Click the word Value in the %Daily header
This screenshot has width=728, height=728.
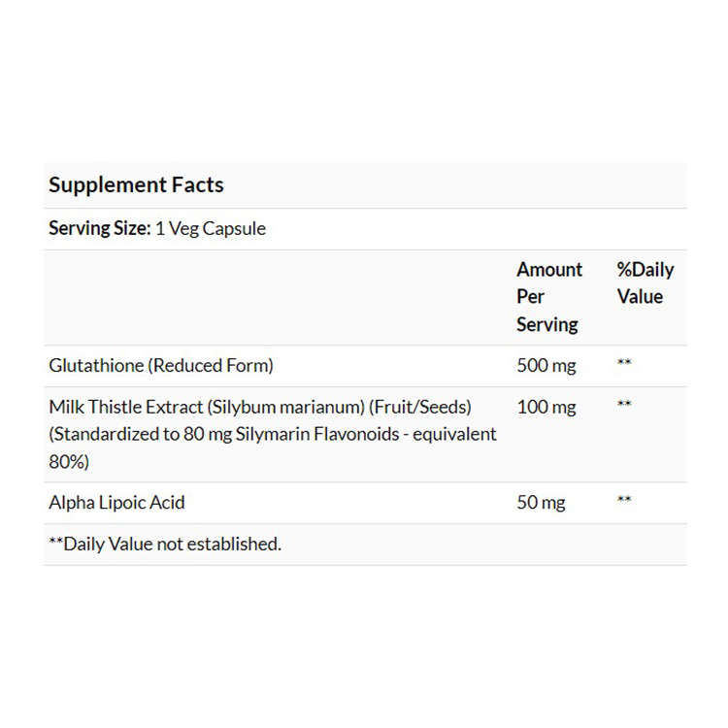[x=640, y=296]
